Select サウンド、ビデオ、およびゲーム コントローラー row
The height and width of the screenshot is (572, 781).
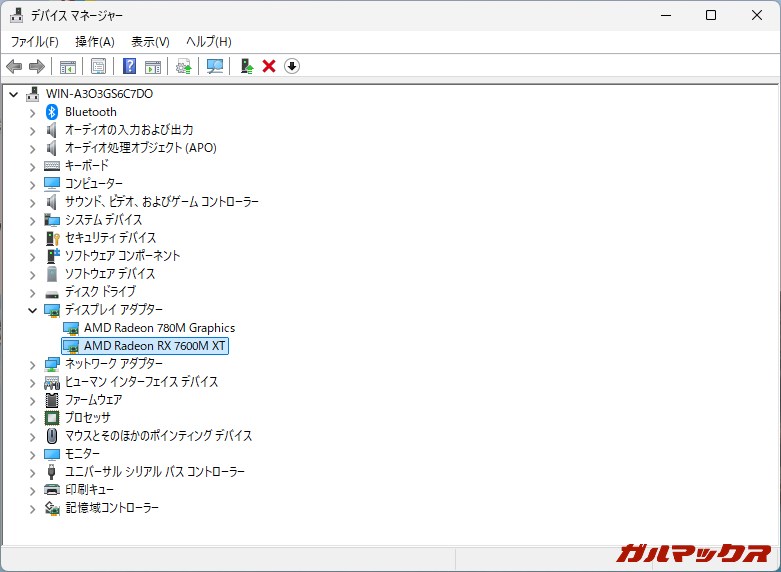pyautogui.click(x=162, y=202)
